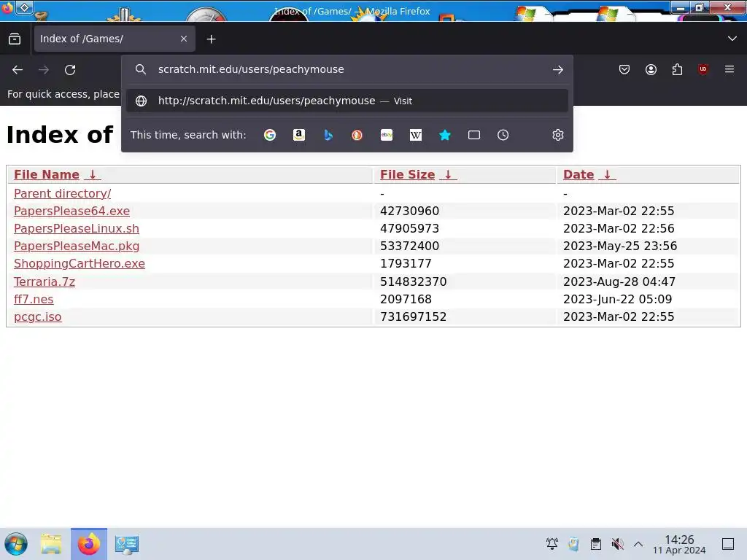Click Firefox taskbar icon

click(x=89, y=544)
